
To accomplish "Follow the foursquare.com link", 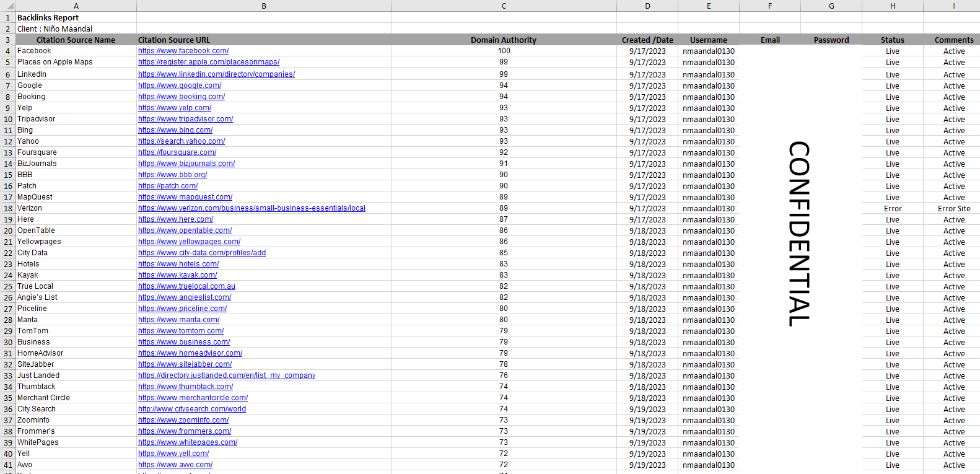I will click(x=177, y=152).
